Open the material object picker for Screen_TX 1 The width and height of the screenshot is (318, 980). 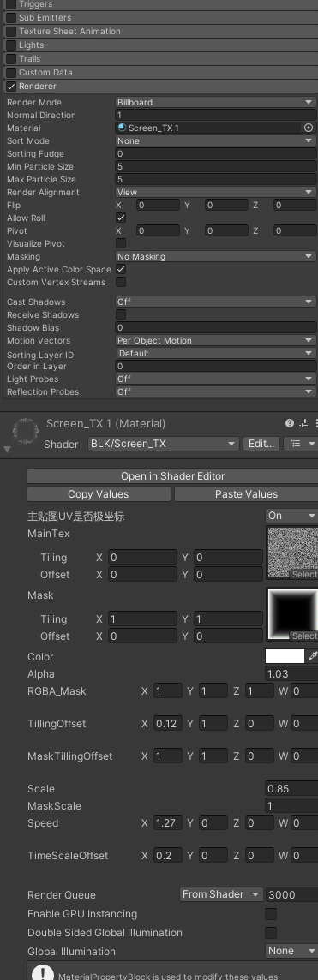coord(308,128)
